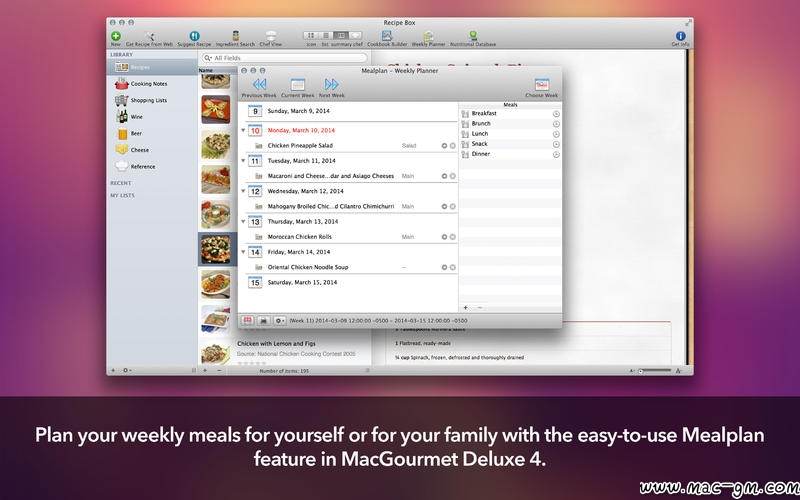The width and height of the screenshot is (800, 500).
Task: Switch recipe list to chef view segment
Action: tap(355, 36)
